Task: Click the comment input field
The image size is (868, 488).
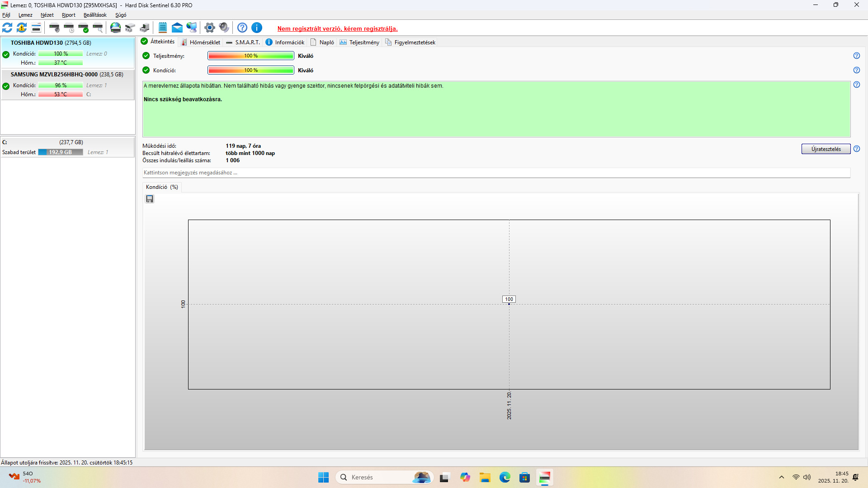Action: [496, 173]
